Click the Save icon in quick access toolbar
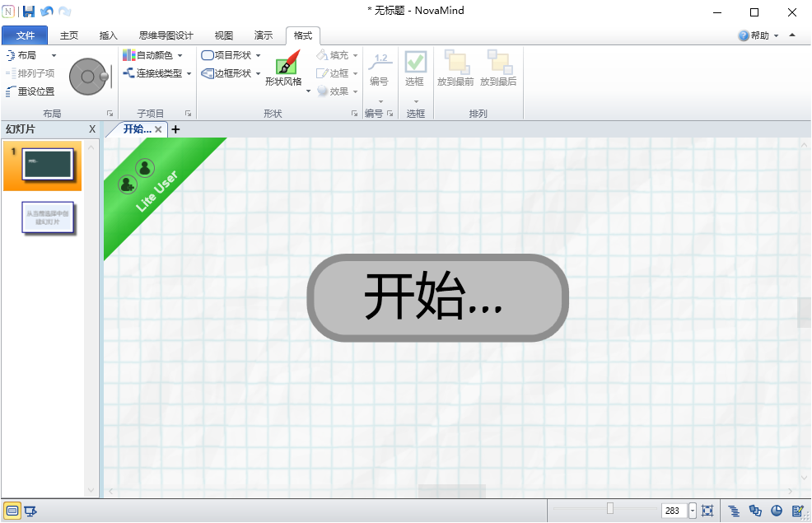The image size is (812, 523). [29, 11]
